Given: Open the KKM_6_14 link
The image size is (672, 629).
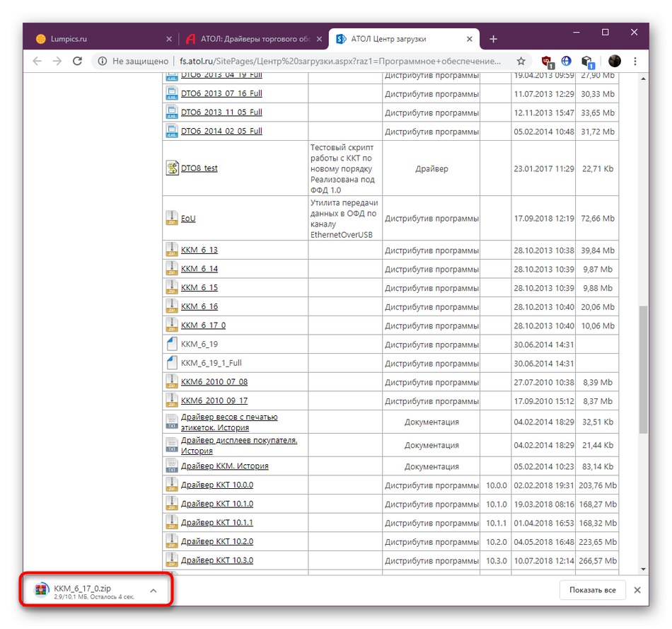Looking at the screenshot, I should [x=199, y=269].
